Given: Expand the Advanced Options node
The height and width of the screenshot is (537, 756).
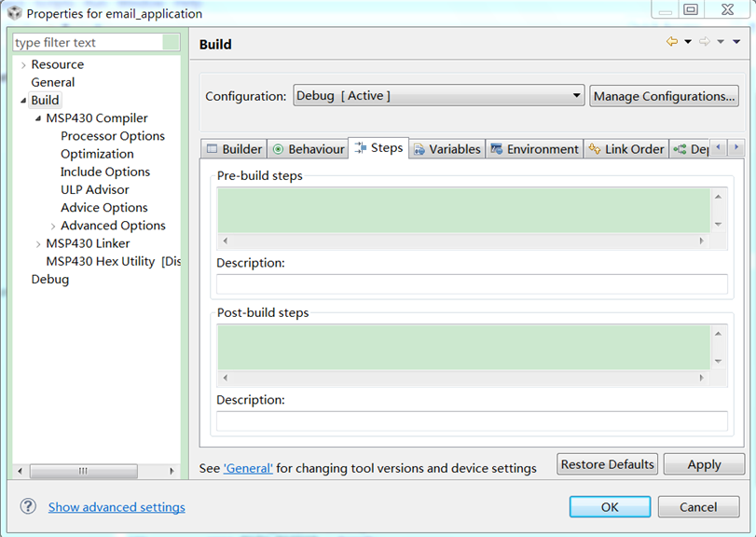Looking at the screenshot, I should (x=53, y=226).
